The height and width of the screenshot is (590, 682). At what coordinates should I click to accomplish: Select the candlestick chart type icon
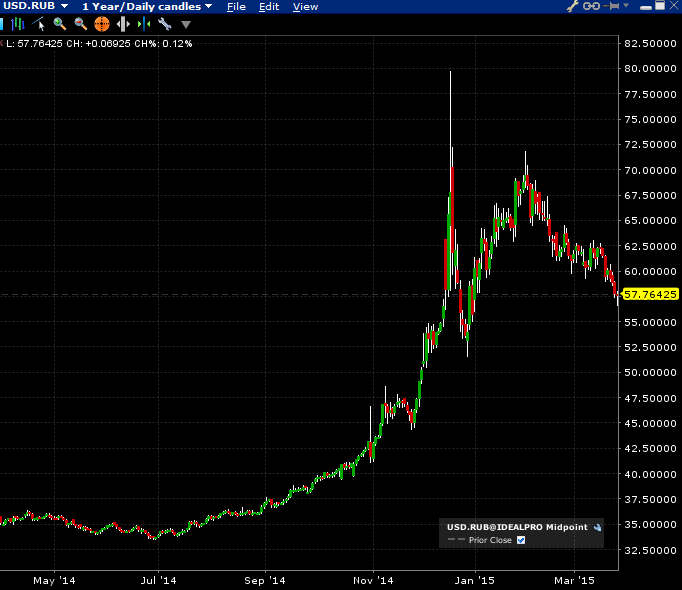(17, 24)
